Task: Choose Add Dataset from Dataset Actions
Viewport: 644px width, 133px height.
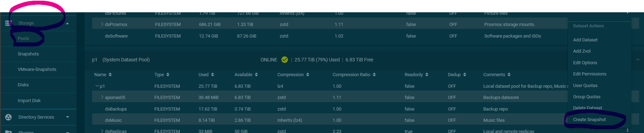Action: click(585, 40)
